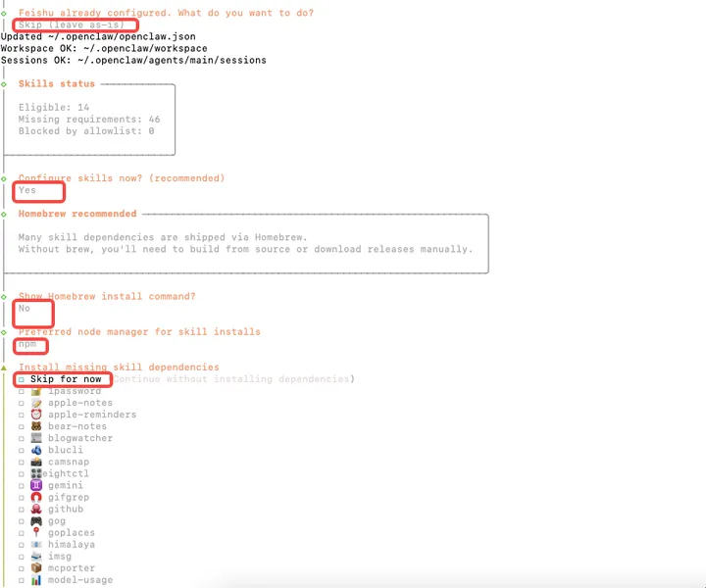This screenshot has width=706, height=588.
Task: Select the gemini checkbox
Action: pos(22,486)
